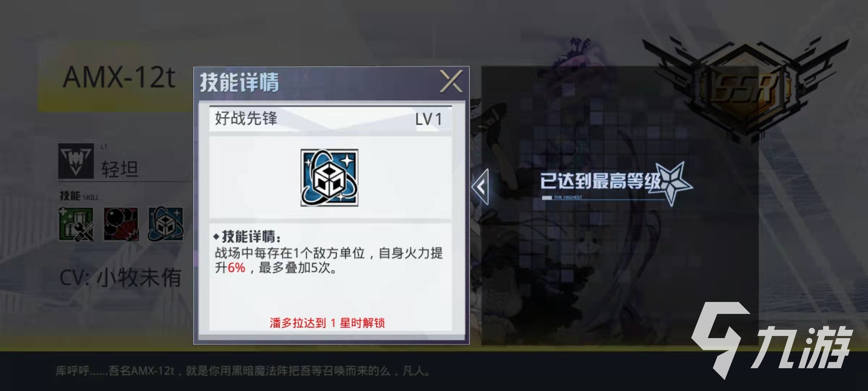Image resolution: width=868 pixels, height=391 pixels.
Task: Click the 技能 SKILL section label
Action: [x=79, y=196]
